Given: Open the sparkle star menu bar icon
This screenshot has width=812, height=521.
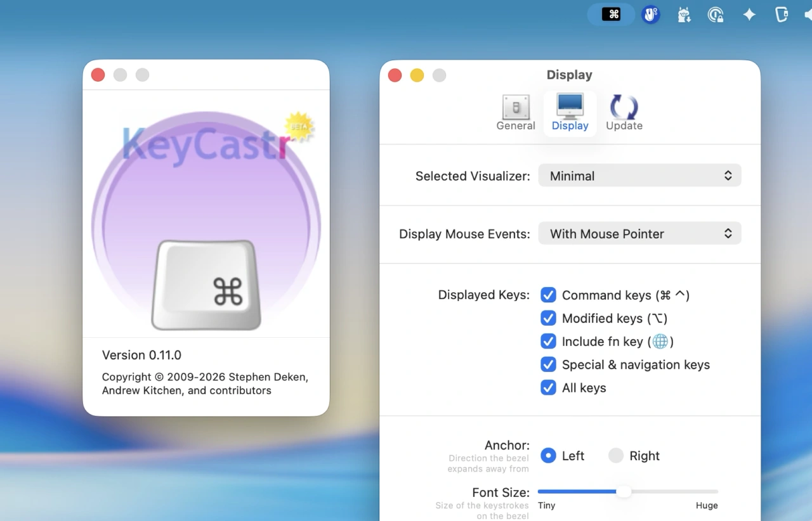Looking at the screenshot, I should point(749,15).
